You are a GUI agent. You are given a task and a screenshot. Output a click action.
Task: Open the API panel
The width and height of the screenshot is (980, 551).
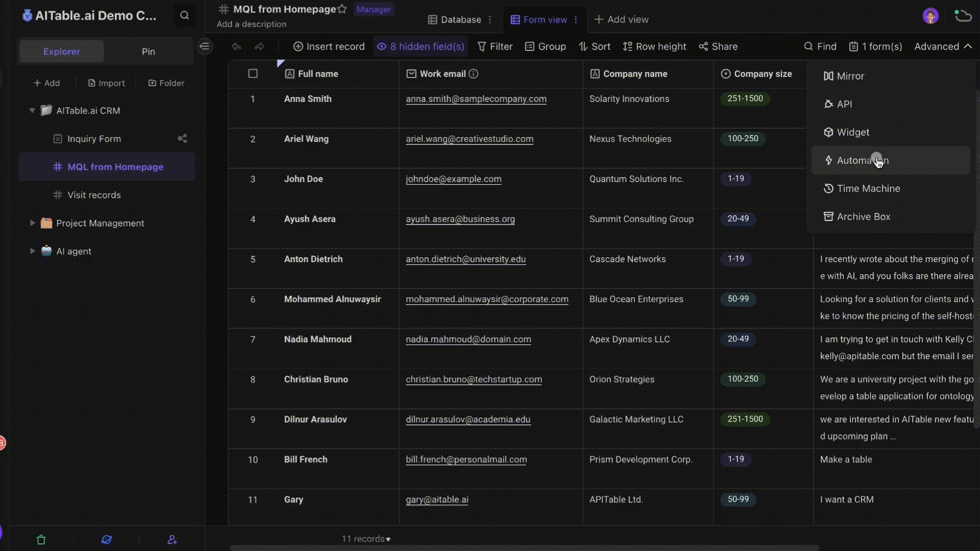844,104
